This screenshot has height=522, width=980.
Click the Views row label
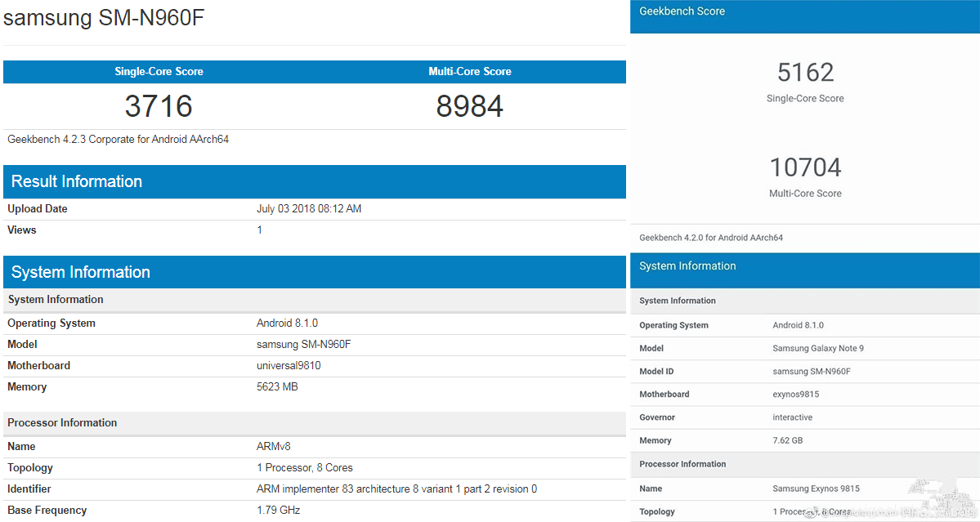pyautogui.click(x=22, y=230)
